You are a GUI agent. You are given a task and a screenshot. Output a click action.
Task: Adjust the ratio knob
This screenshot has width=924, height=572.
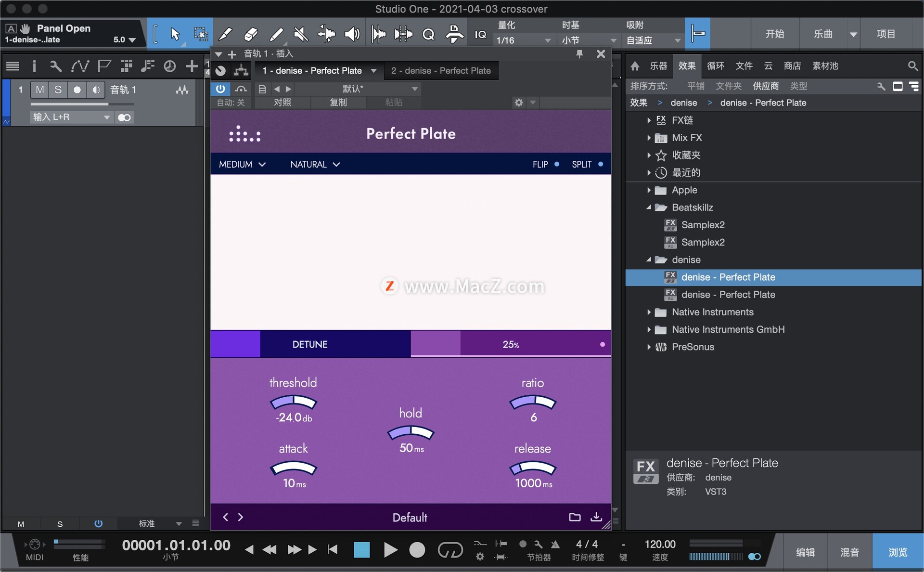[x=533, y=403]
